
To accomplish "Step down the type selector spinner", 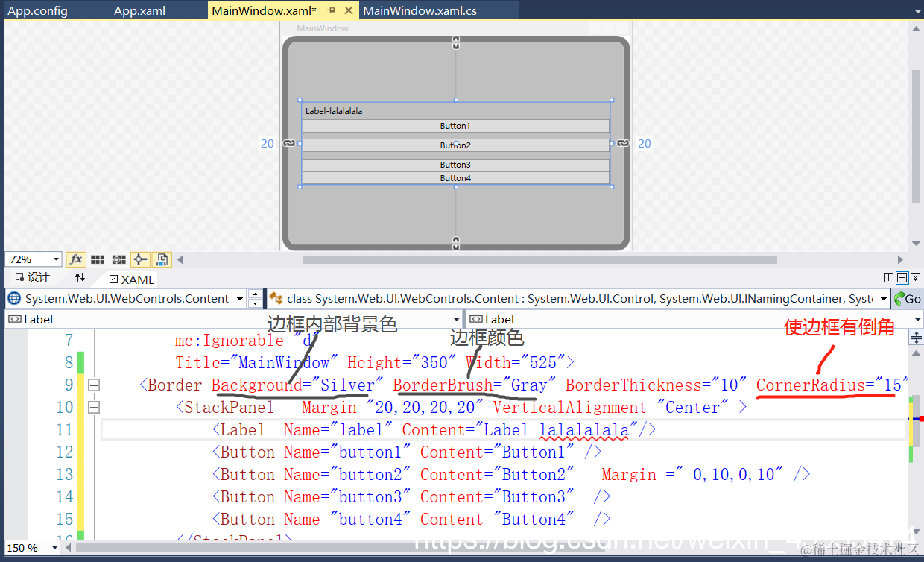I will [256, 303].
